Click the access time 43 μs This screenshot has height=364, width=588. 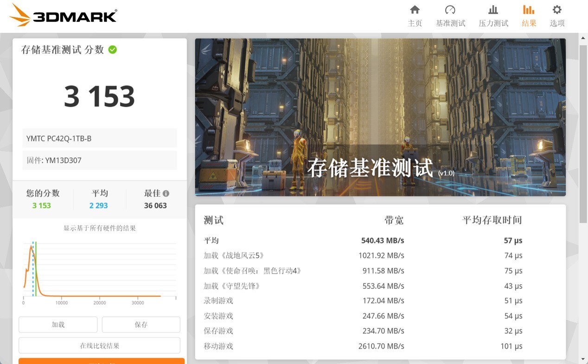(513, 286)
